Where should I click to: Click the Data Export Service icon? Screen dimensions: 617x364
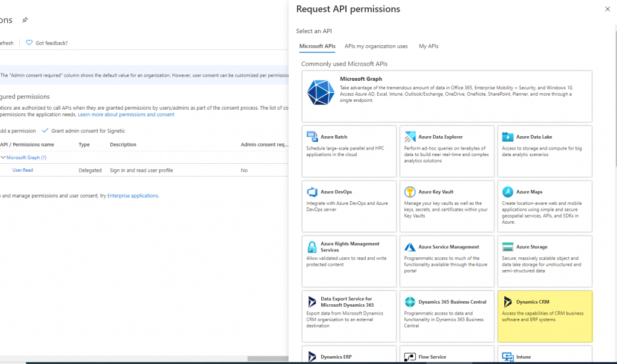312,302
